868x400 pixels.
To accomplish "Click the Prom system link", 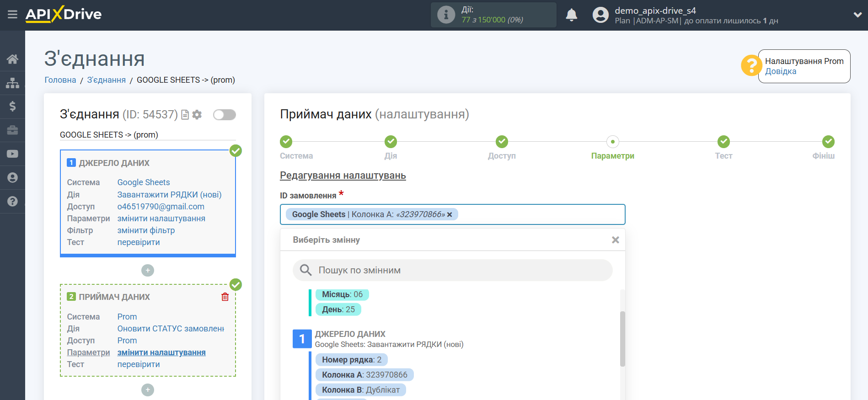I will (127, 317).
